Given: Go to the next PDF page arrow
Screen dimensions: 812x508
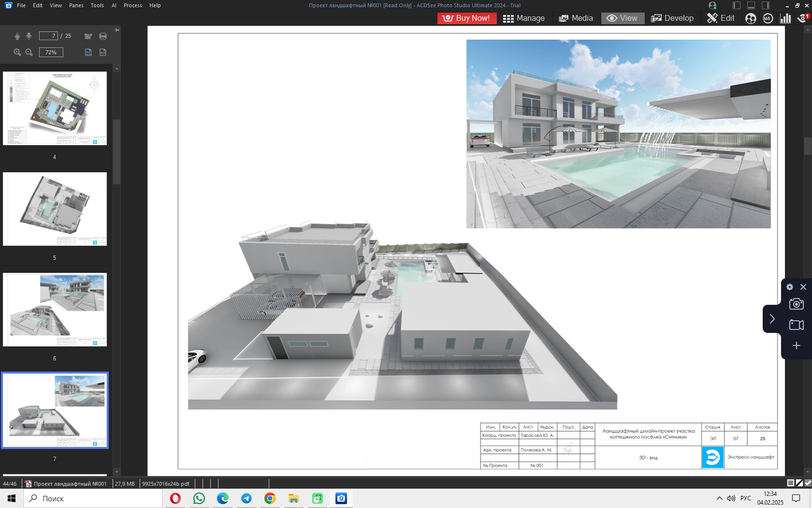Looking at the screenshot, I should (x=29, y=36).
